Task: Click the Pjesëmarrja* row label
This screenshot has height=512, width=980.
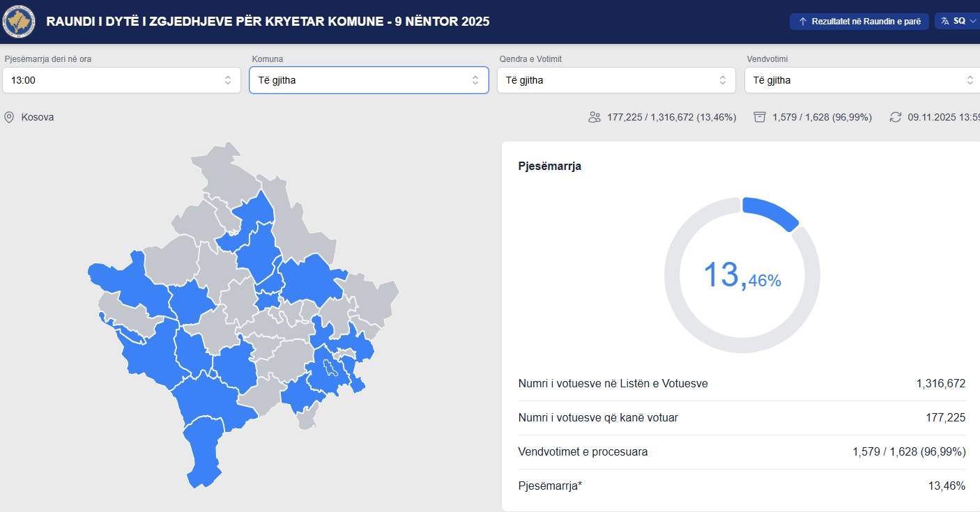Action: tap(550, 486)
